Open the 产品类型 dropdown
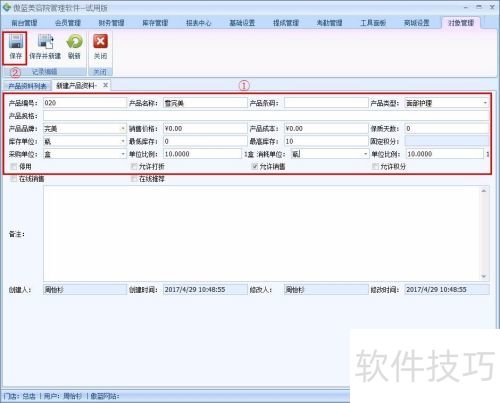Image resolution: width=500 pixels, height=403 pixels. pyautogui.click(x=485, y=103)
